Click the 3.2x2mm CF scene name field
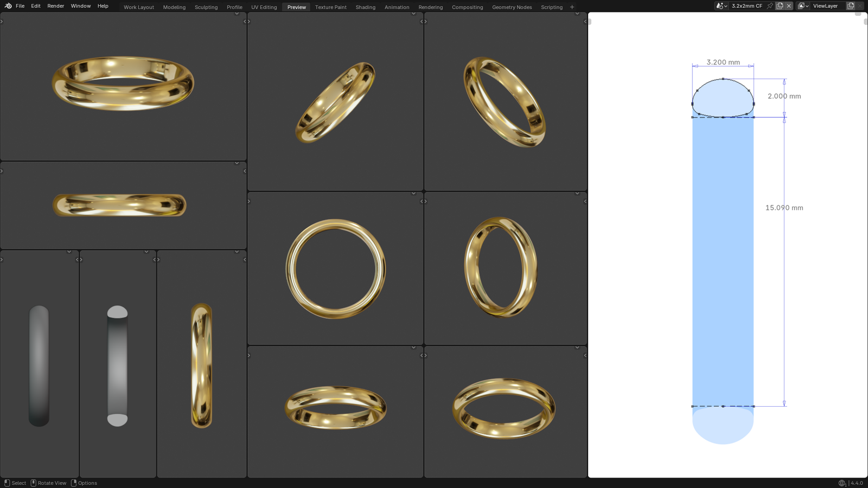 point(747,6)
